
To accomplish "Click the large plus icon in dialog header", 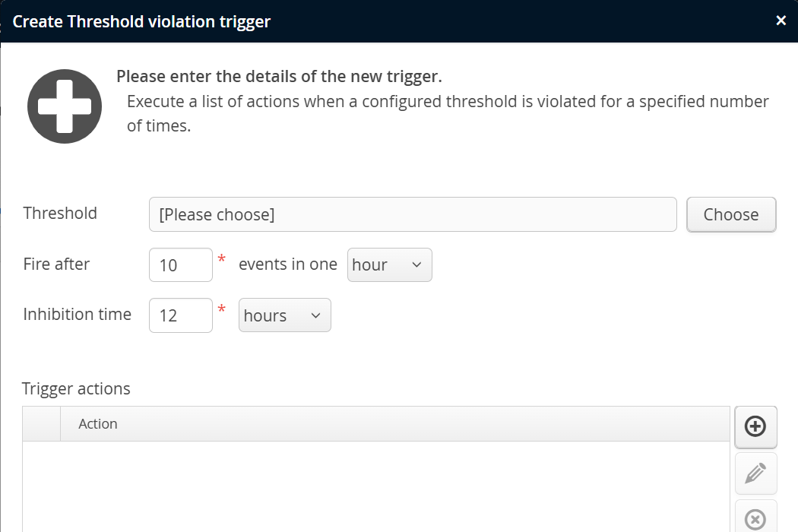I will [65, 107].
